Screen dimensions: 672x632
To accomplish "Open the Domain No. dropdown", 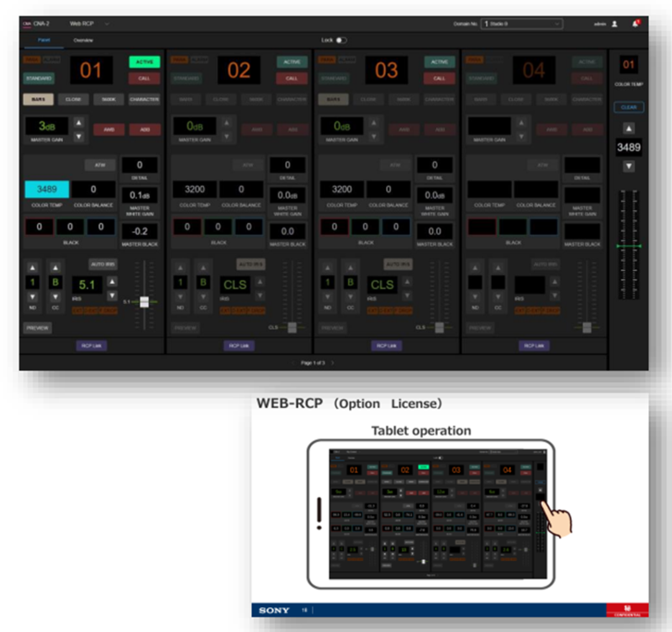I will click(x=521, y=24).
